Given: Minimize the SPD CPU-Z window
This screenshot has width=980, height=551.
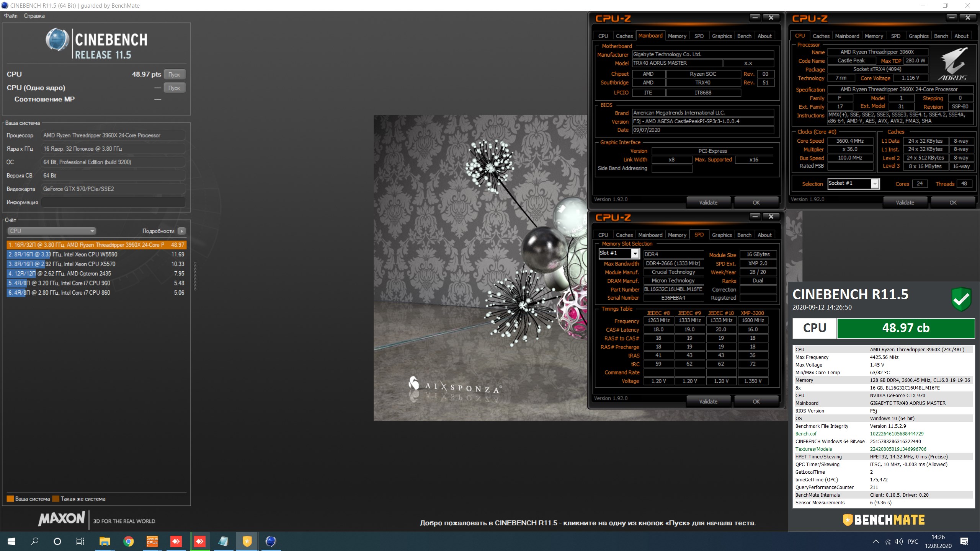Looking at the screenshot, I should pos(755,217).
